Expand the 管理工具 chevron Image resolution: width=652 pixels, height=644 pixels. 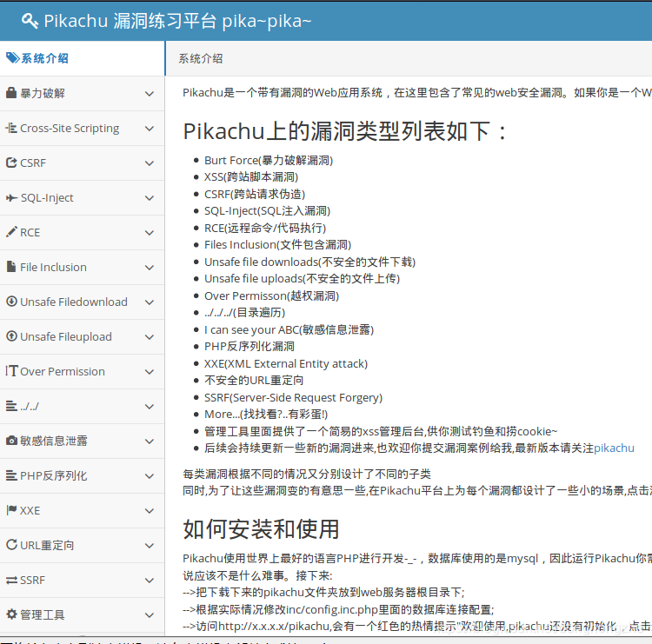[x=150, y=615]
